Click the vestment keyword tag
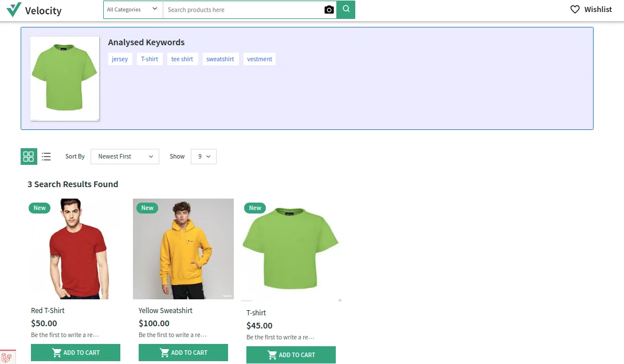The height and width of the screenshot is (364, 624). [260, 59]
